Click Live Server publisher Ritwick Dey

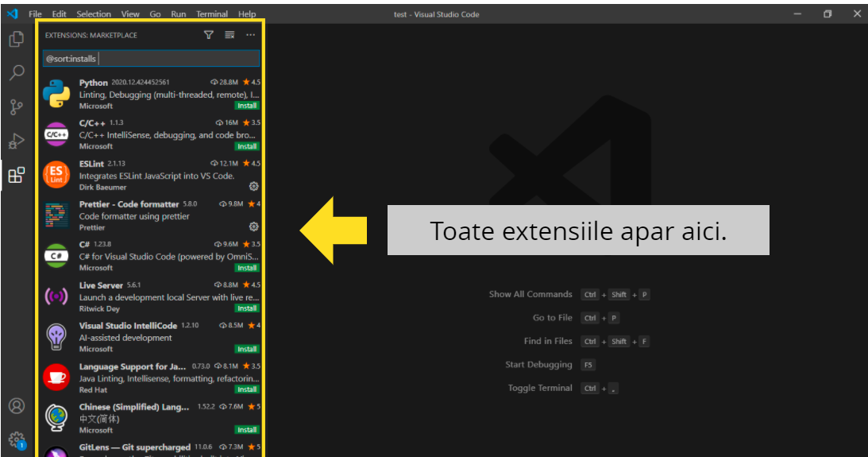(x=99, y=308)
